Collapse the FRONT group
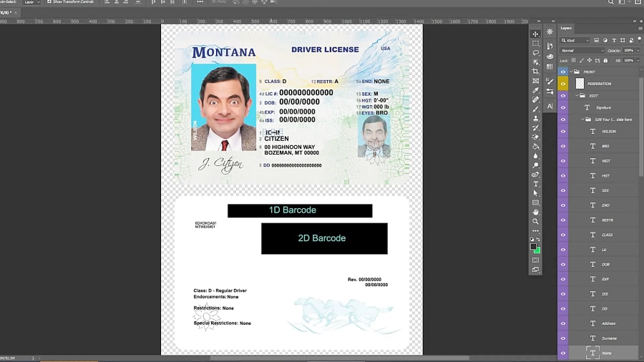The height and width of the screenshot is (362, 644). point(571,72)
